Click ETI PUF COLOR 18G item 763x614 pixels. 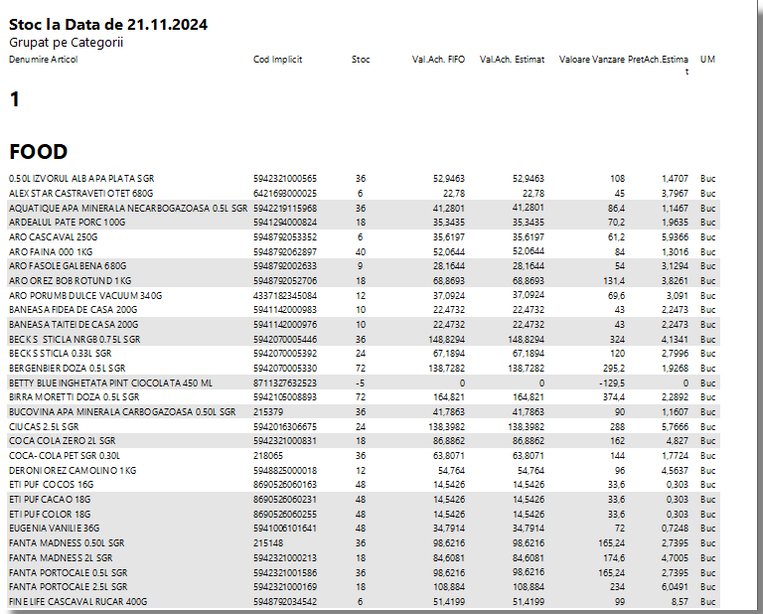point(50,514)
